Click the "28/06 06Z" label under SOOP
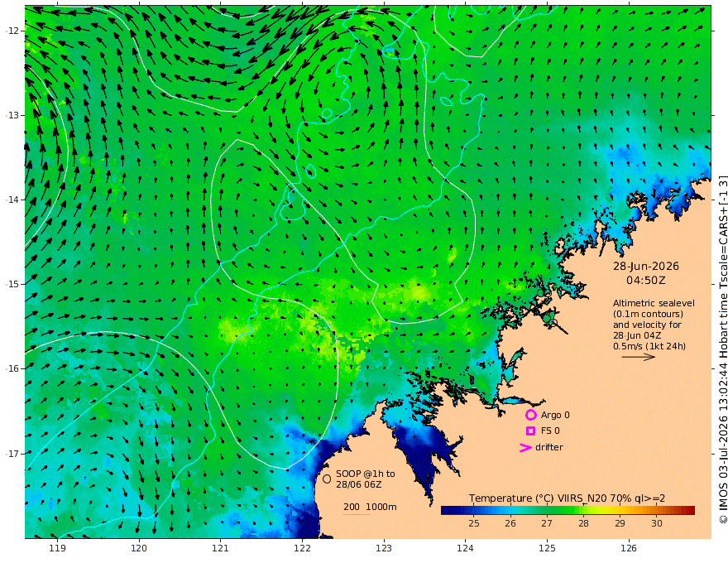Screen dimensions: 728x563 point(359,484)
